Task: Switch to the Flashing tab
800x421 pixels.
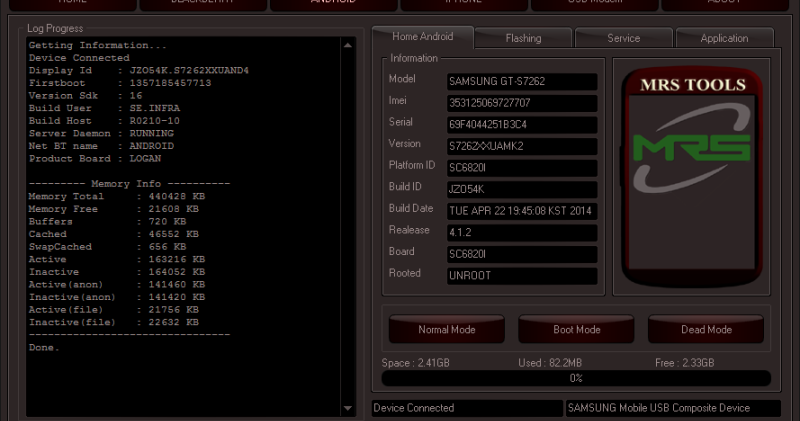Action: tap(523, 38)
